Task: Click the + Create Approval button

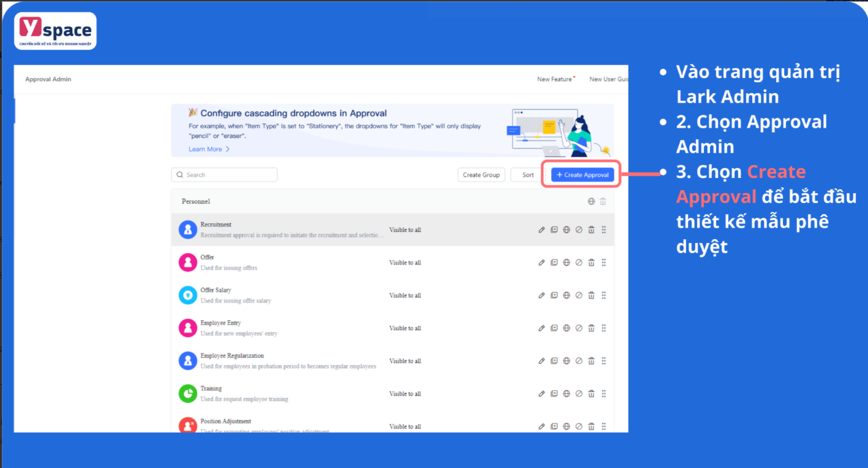Action: tap(582, 175)
